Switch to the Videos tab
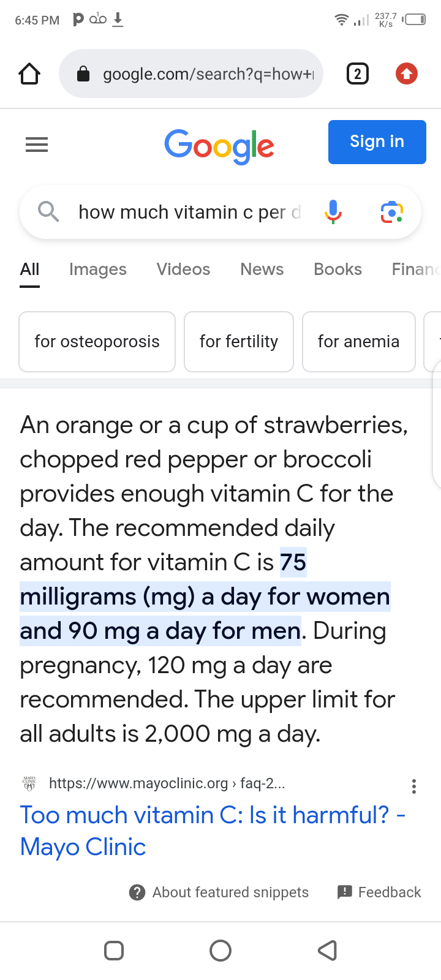 click(x=183, y=269)
